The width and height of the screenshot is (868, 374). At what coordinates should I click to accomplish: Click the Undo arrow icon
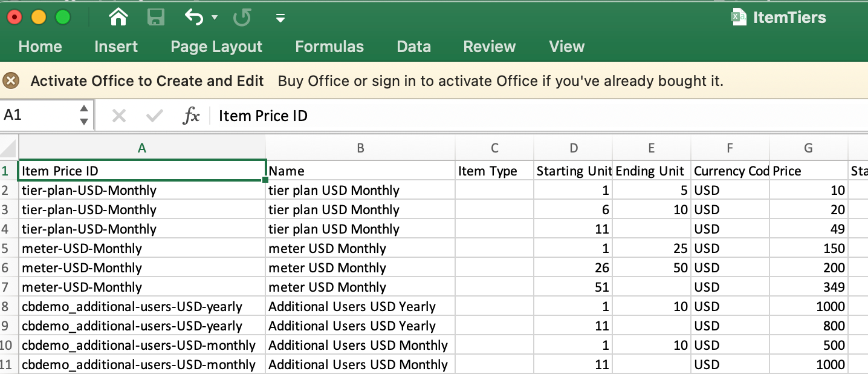[194, 18]
